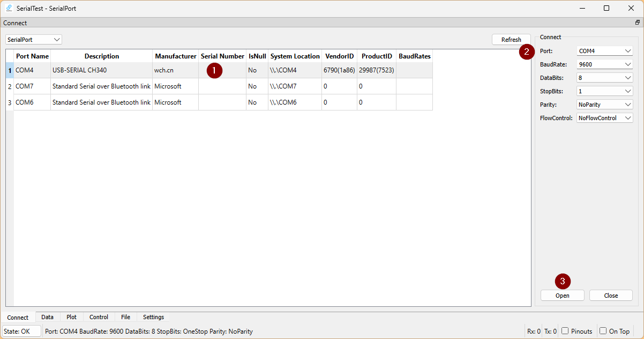Switch to the Data tab
The image size is (644, 339).
47,317
